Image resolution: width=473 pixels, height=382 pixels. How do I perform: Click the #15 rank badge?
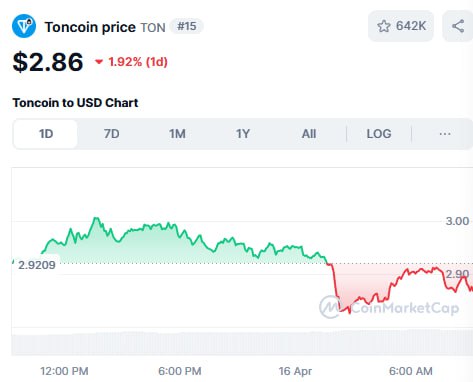point(187,26)
